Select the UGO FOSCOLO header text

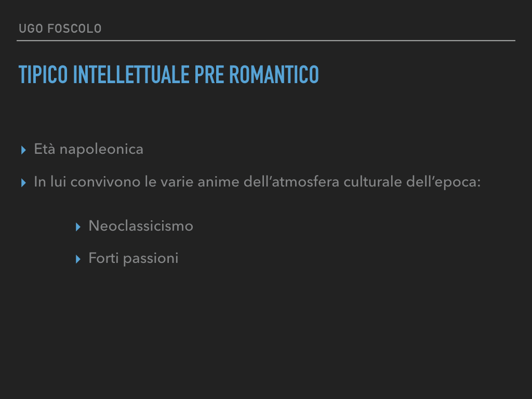point(60,29)
